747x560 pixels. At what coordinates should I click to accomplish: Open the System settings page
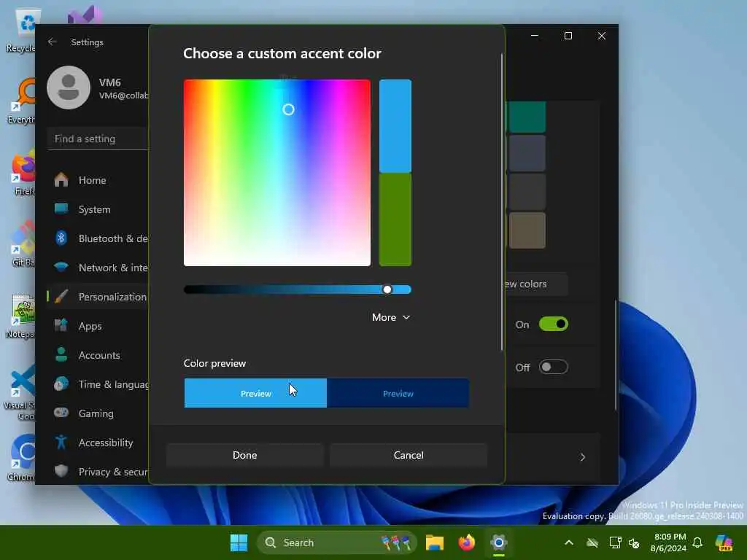[x=94, y=209]
